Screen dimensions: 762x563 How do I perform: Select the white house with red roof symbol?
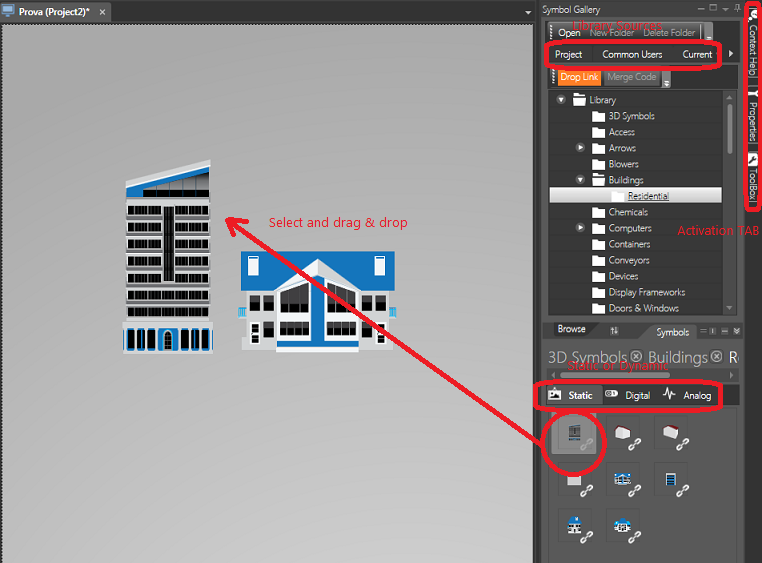click(x=622, y=432)
